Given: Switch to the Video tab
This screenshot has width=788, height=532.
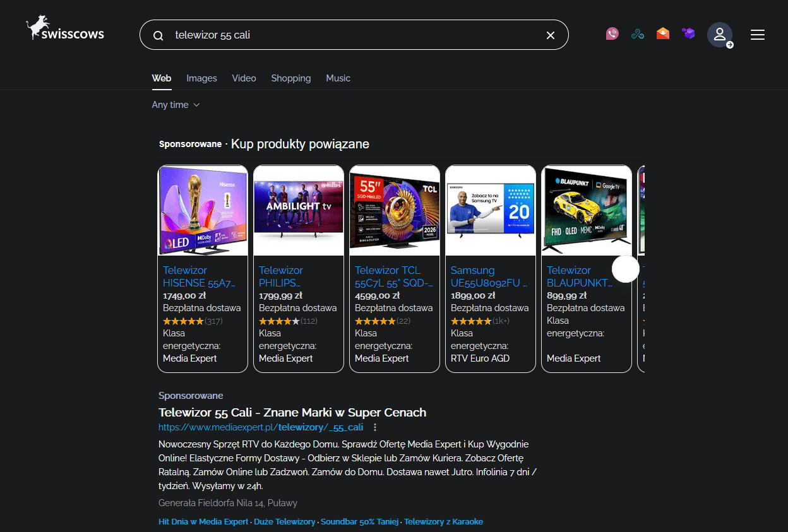Looking at the screenshot, I should (244, 78).
